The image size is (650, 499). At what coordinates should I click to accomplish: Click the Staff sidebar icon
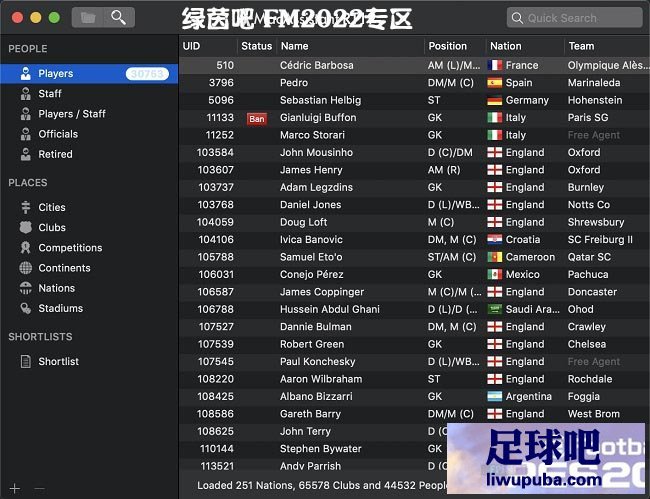click(x=26, y=94)
